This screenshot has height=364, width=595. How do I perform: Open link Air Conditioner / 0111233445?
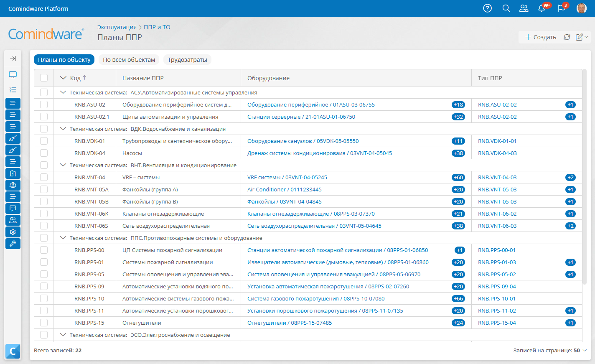[285, 190]
